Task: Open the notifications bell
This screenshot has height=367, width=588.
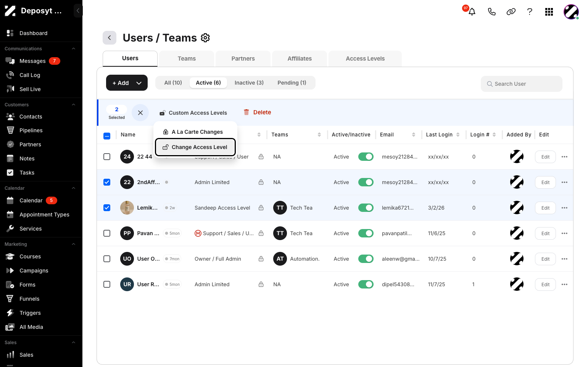Action: 472,12
